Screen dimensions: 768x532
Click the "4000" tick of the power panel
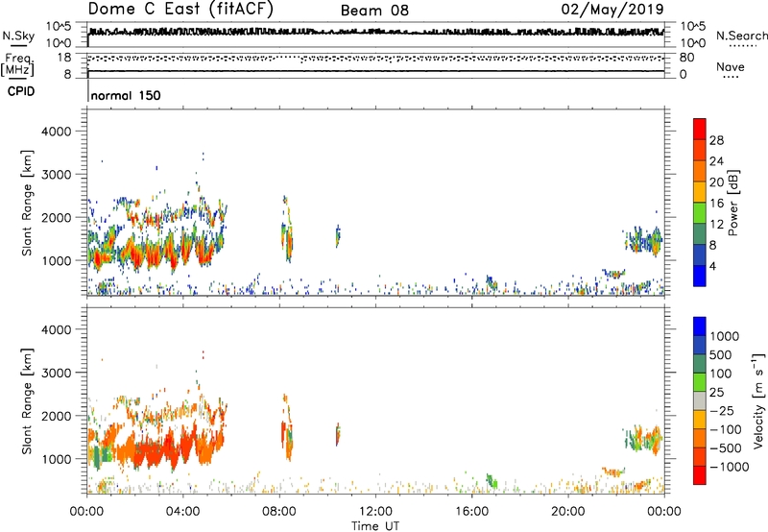coord(56,132)
